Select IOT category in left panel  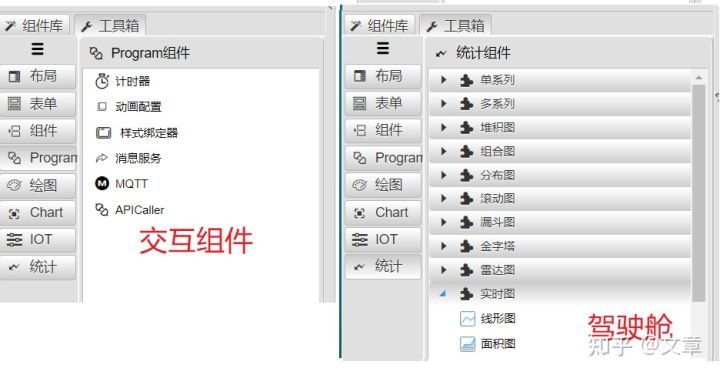click(x=38, y=240)
